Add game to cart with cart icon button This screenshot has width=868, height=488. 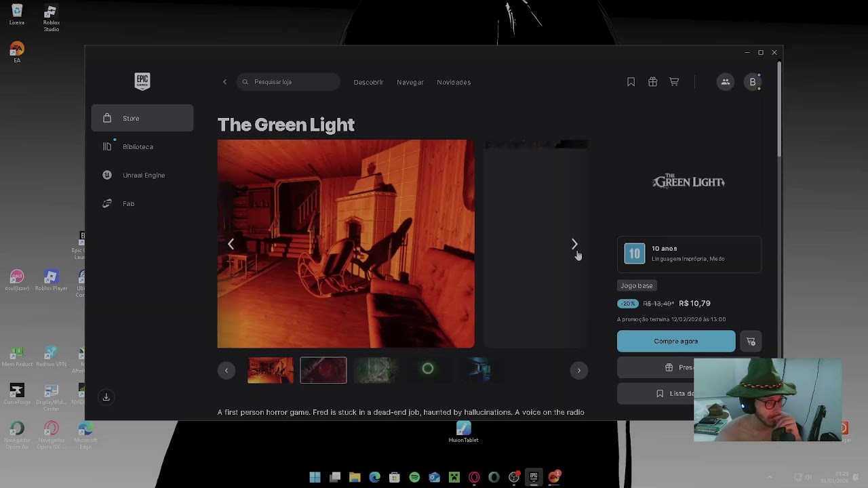tap(751, 342)
